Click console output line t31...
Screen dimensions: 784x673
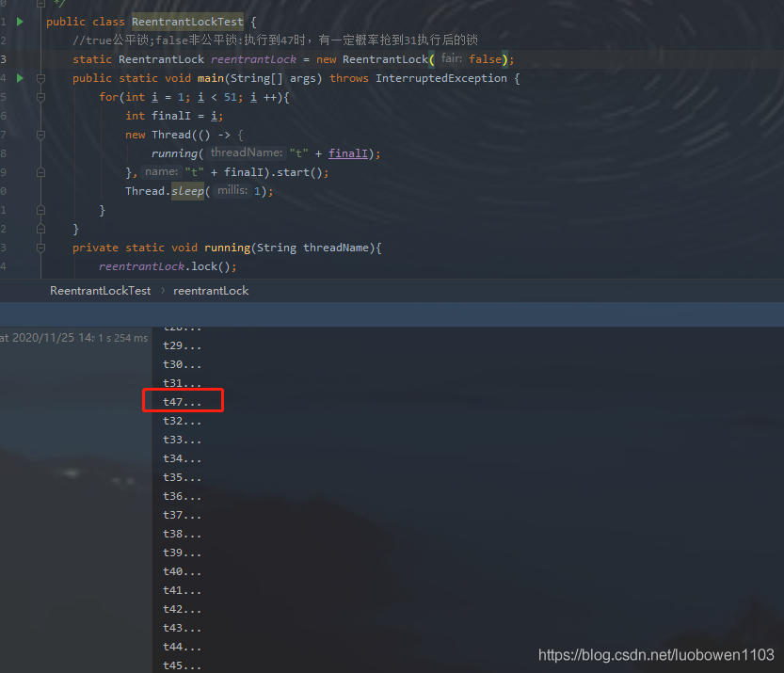(182, 383)
